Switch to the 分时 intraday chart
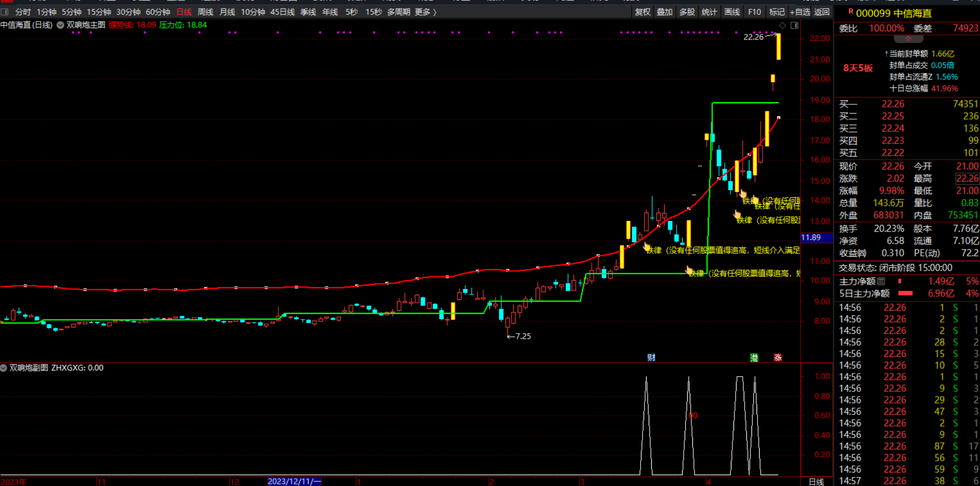The height and width of the screenshot is (486, 980). [23, 12]
